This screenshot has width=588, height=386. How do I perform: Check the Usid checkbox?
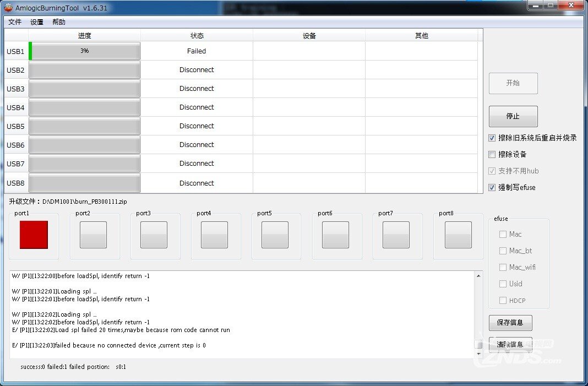503,284
